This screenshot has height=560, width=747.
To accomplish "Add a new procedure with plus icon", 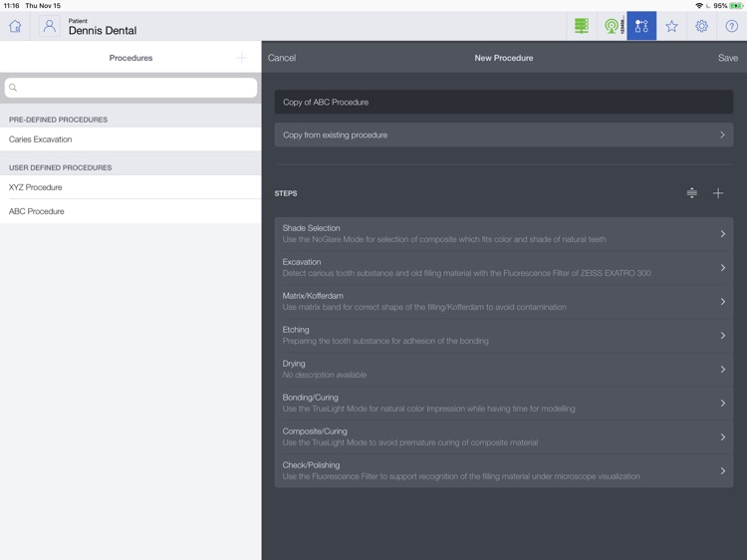I will pos(242,58).
